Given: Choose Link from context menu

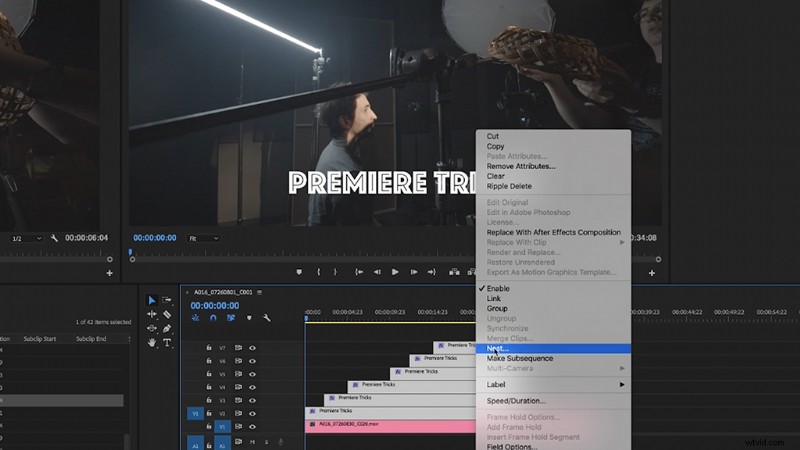Looking at the screenshot, I should coord(554,298).
